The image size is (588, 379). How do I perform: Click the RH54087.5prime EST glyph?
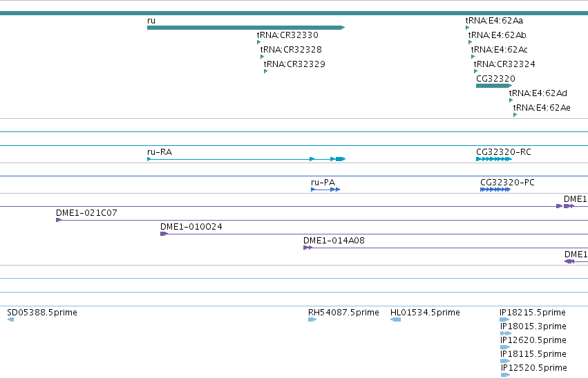tap(312, 320)
